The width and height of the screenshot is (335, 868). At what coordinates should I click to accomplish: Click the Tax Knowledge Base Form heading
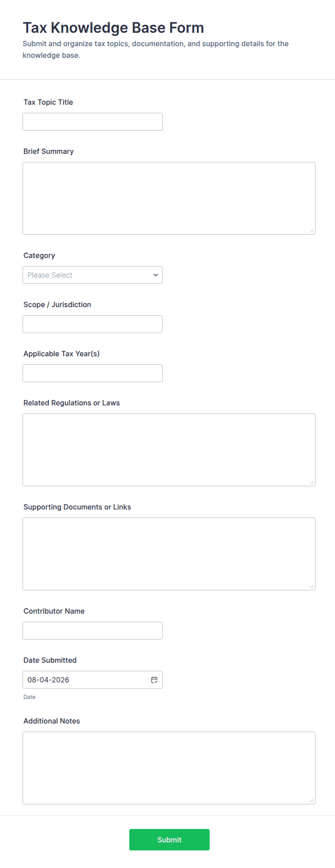click(x=113, y=28)
